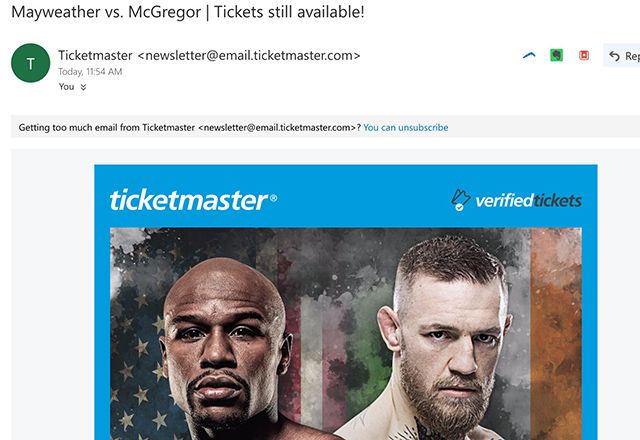Image resolution: width=640 pixels, height=440 pixels.
Task: Open the blue Boomerang add-in icon
Action: [529, 55]
